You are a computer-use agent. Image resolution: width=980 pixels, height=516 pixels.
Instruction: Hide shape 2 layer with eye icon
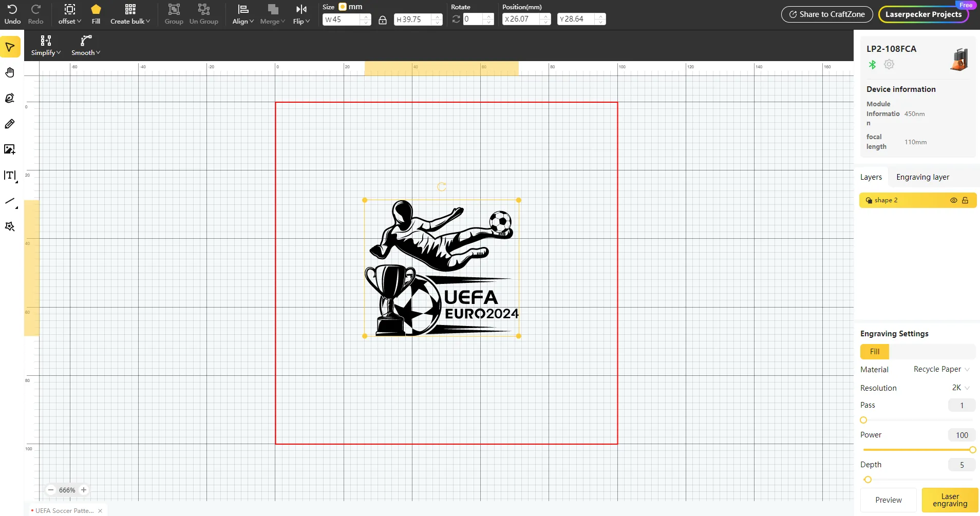[953, 200]
